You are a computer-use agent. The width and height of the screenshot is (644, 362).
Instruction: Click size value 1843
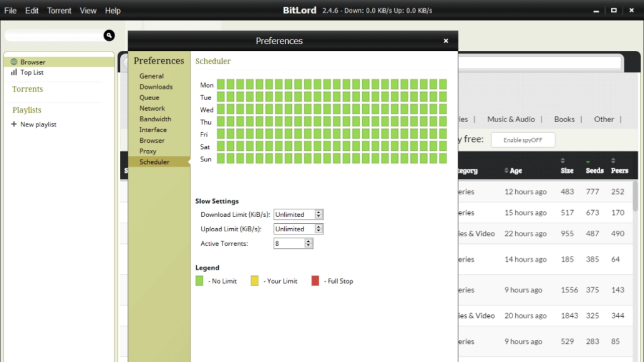(x=570, y=316)
